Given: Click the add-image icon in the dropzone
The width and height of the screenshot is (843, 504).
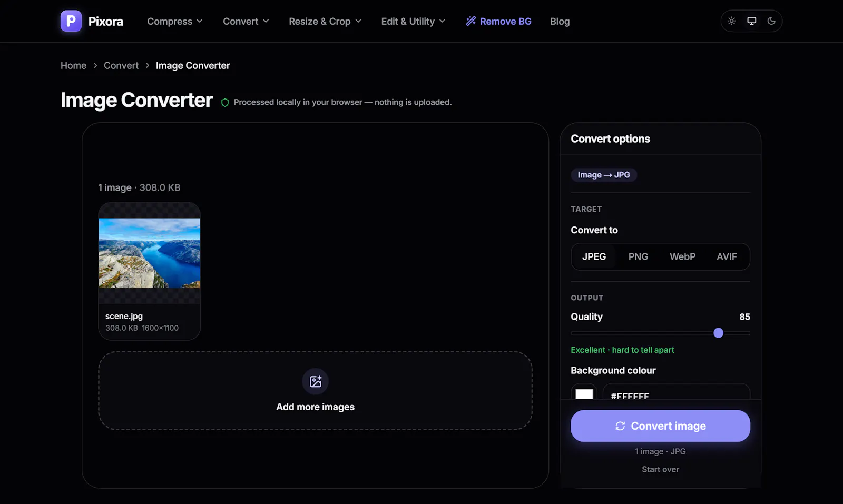Looking at the screenshot, I should (316, 382).
